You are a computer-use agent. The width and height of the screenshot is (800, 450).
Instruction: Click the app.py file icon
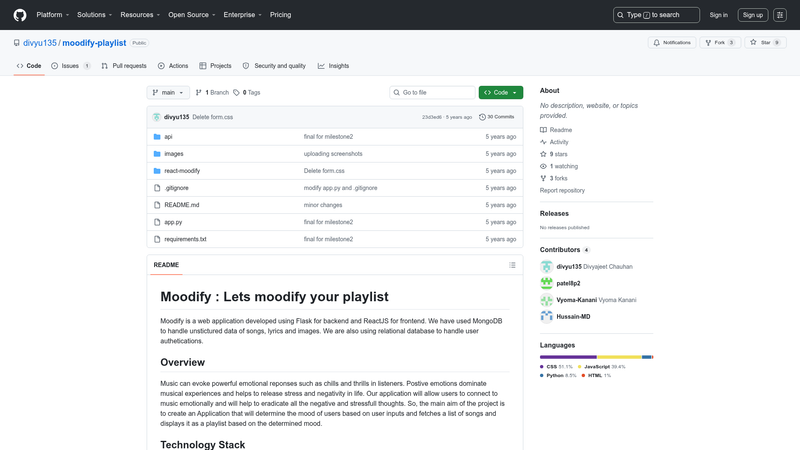[x=157, y=222]
